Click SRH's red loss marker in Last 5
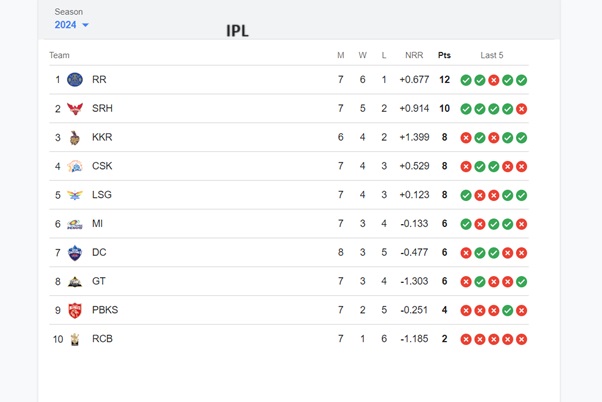The image size is (602, 402). tap(521, 109)
